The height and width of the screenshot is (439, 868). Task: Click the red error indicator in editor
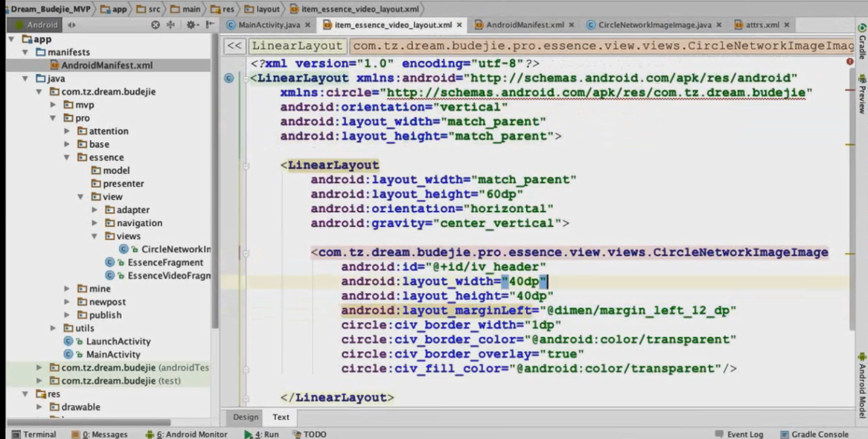[849, 61]
